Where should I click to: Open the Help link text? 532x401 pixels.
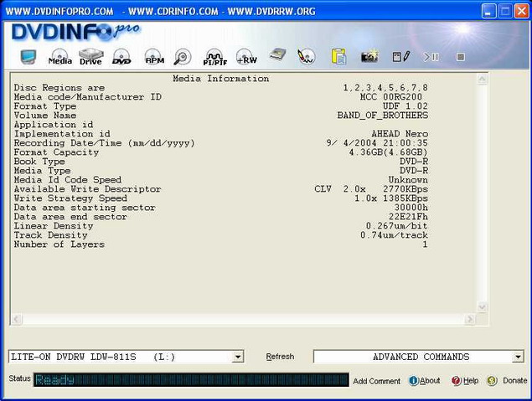[471, 381]
